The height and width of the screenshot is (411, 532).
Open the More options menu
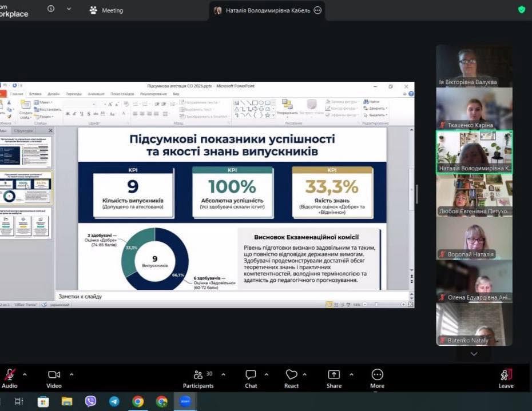[378, 379]
